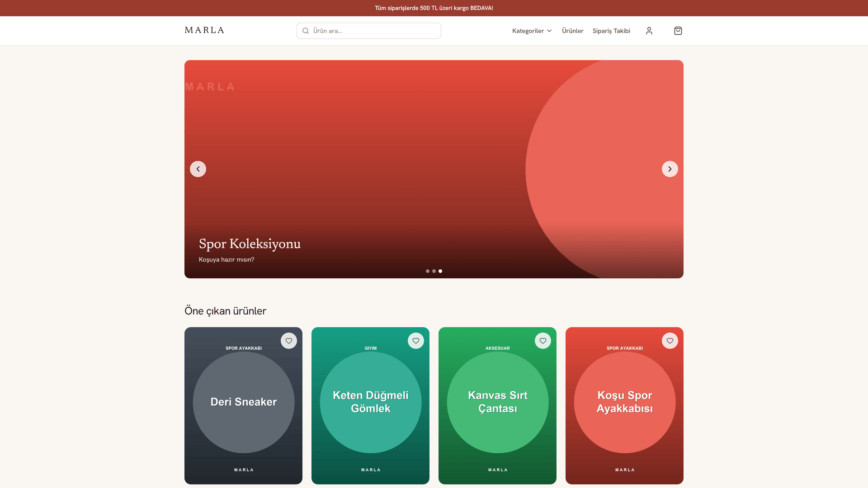Open the Spor Koleksiyonu banner title

250,244
